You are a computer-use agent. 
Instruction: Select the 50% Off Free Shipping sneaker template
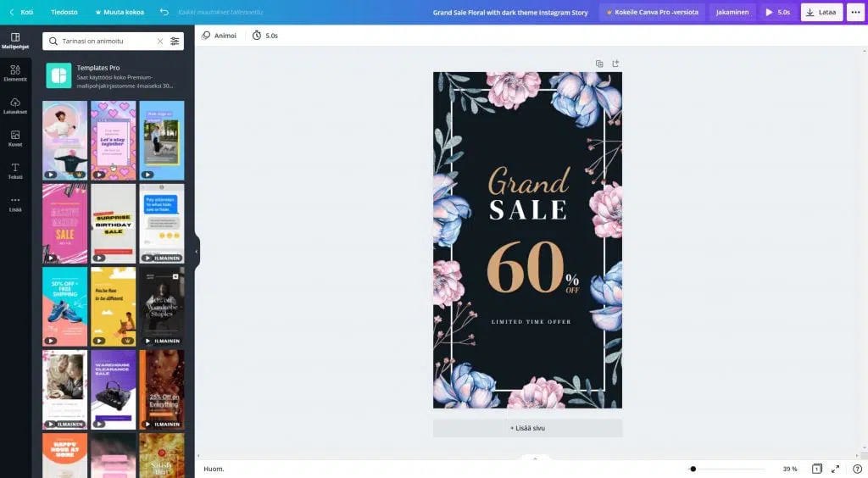click(64, 307)
